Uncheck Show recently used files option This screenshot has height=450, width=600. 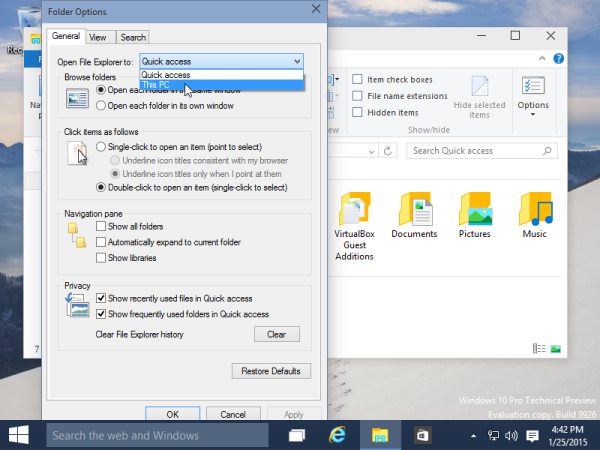[x=101, y=298]
